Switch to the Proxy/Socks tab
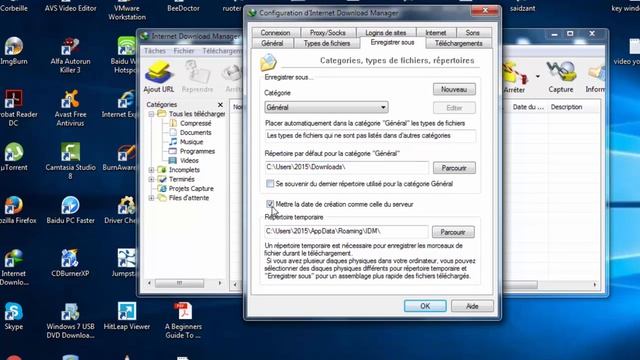The height and width of the screenshot is (360, 640). [x=327, y=33]
